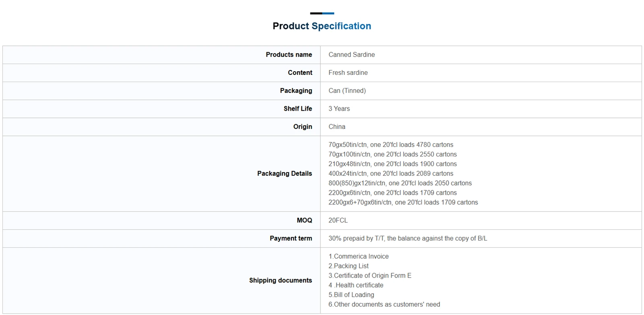
Task: Select the 'MOQ' row label
Action: (304, 220)
